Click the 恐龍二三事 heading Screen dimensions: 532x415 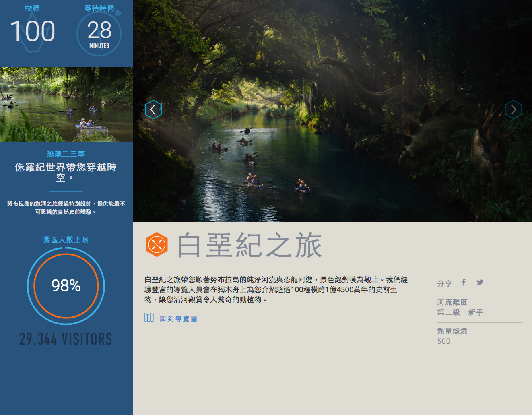click(66, 154)
